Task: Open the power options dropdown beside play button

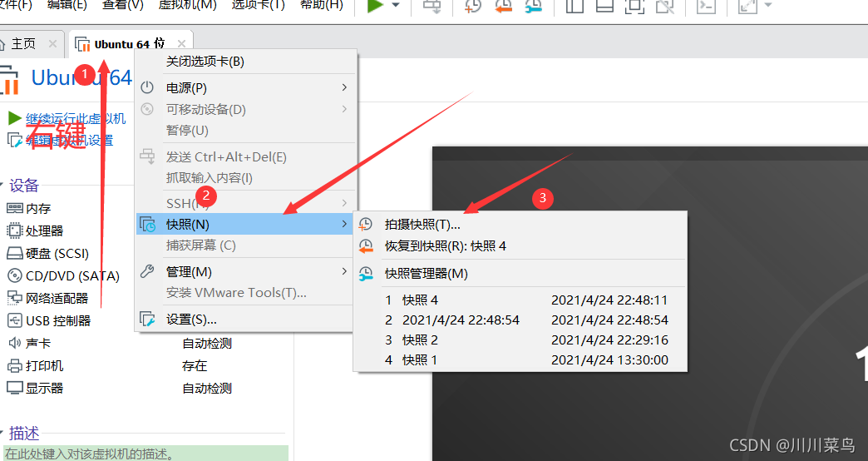Action: [x=396, y=5]
